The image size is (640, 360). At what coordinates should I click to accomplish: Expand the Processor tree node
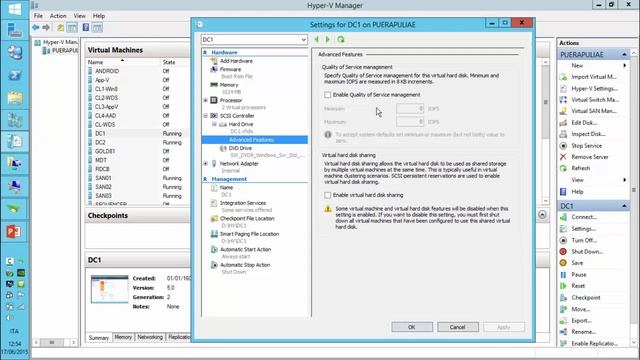[x=206, y=100]
